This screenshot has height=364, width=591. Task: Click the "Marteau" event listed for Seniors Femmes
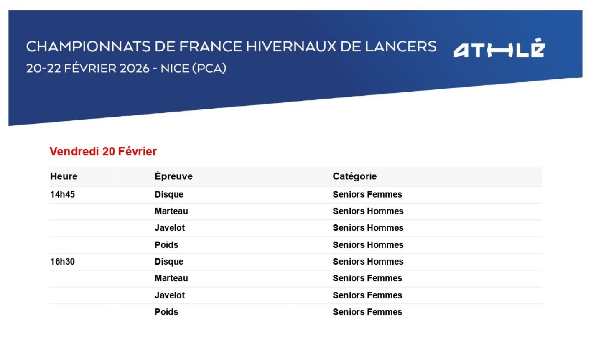point(171,278)
